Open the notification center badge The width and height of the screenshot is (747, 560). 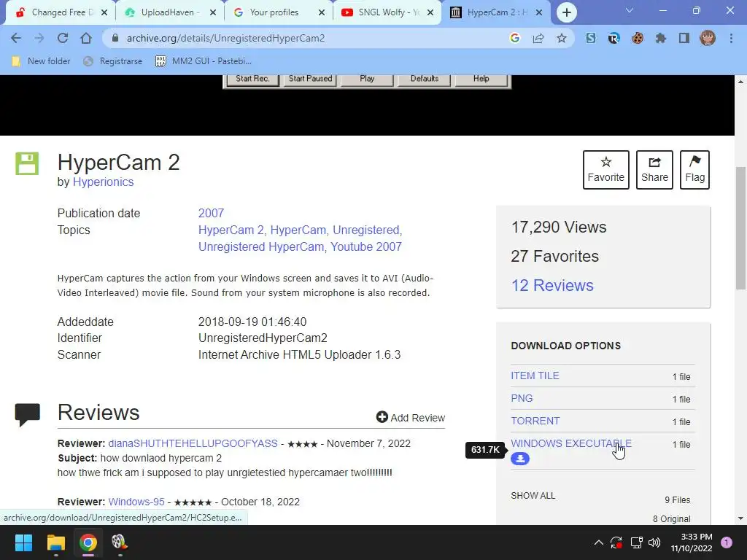click(727, 542)
